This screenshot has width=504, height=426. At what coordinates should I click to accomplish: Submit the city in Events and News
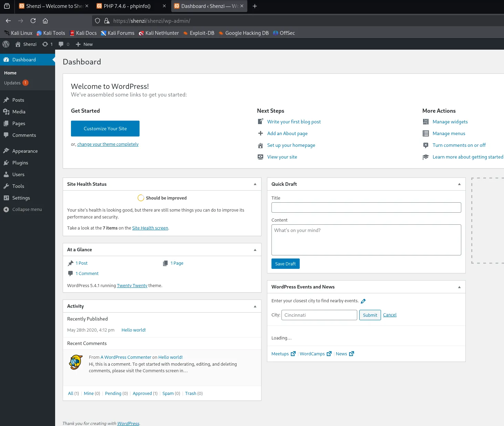370,315
